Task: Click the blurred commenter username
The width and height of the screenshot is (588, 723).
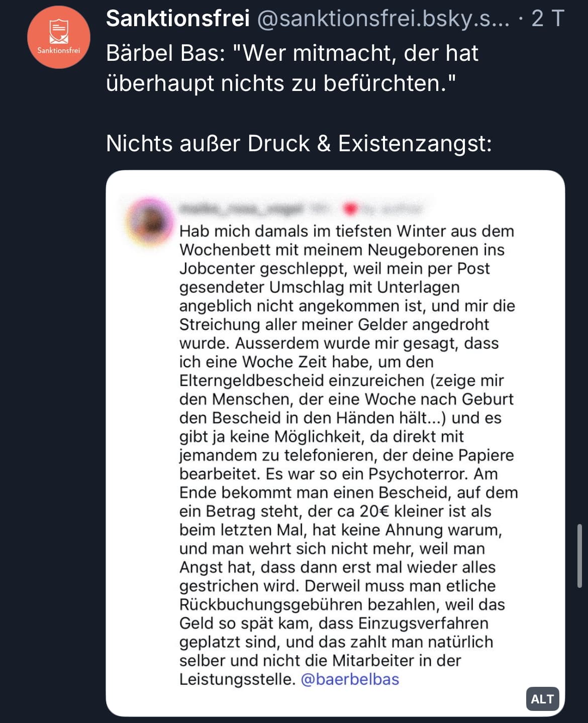Action: click(x=241, y=208)
